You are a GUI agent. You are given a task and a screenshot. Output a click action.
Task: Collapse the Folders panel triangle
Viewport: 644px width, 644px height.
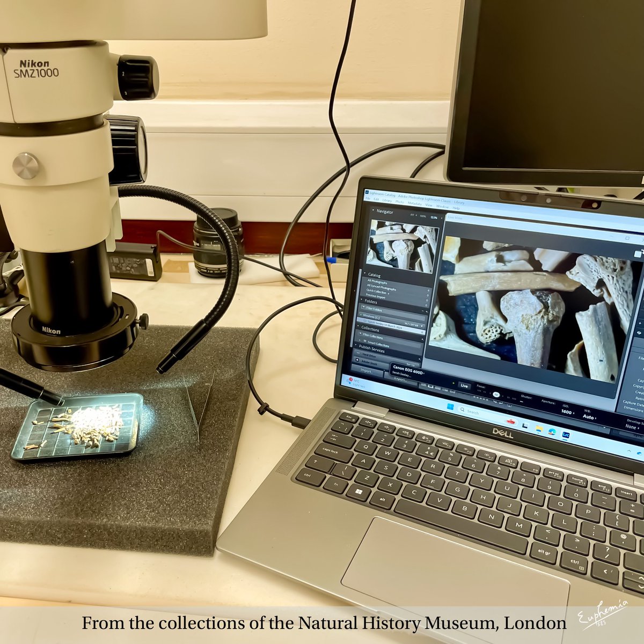362,299
